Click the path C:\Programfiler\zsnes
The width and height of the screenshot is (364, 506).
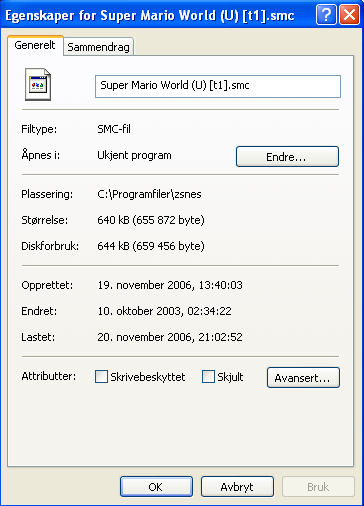click(x=149, y=194)
